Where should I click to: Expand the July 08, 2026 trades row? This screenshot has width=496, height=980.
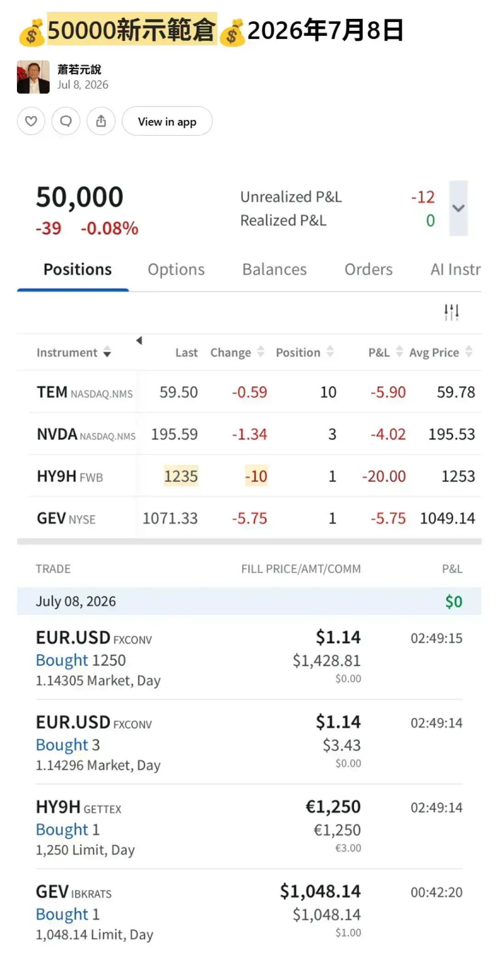(x=249, y=601)
